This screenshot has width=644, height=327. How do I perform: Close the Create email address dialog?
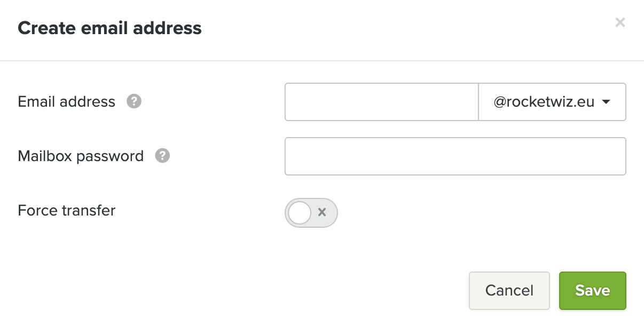(x=620, y=22)
